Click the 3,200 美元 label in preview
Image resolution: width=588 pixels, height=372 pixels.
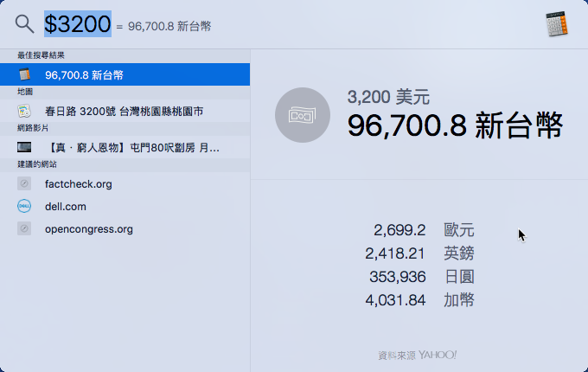pyautogui.click(x=388, y=97)
